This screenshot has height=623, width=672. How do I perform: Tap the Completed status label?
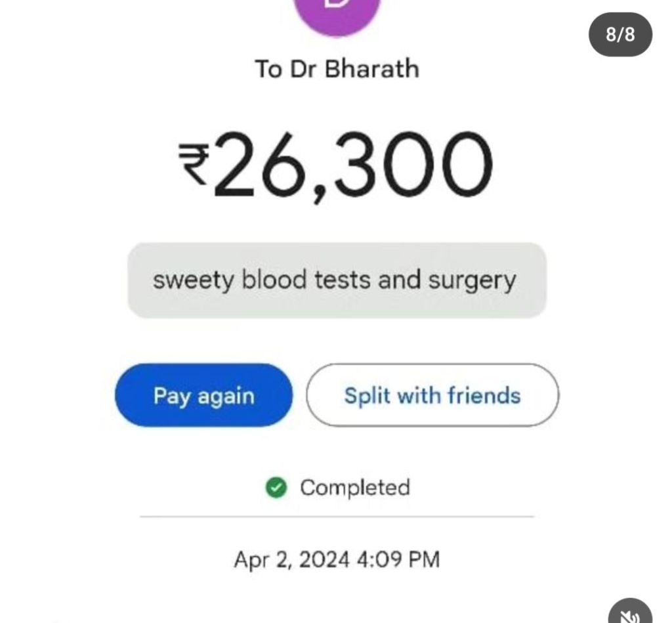click(x=354, y=488)
